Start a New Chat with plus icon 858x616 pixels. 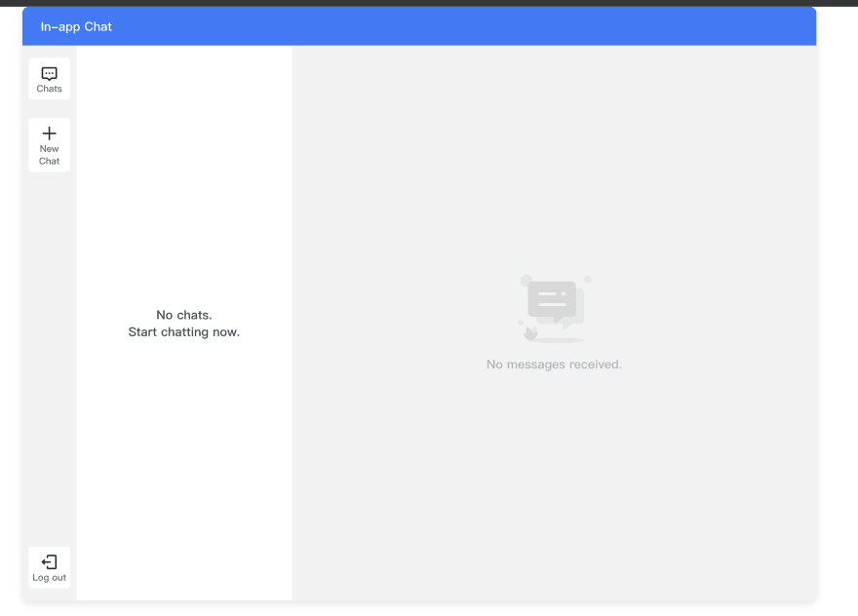(x=50, y=145)
